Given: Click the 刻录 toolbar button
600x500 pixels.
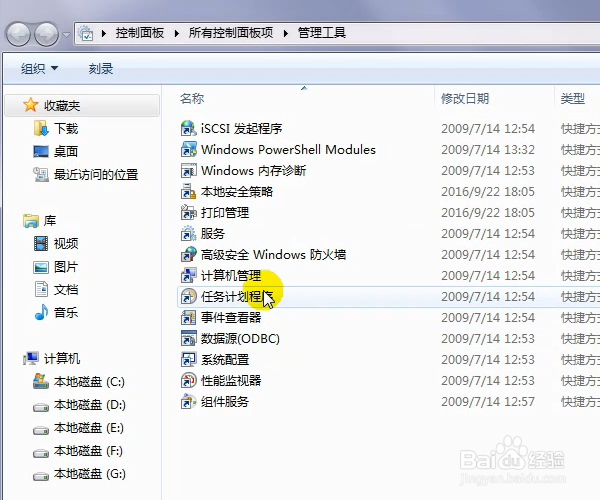Looking at the screenshot, I should click(101, 69).
